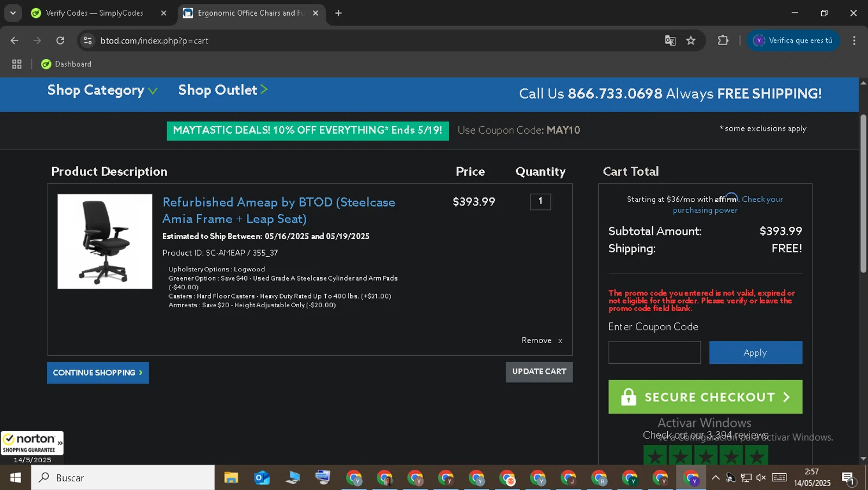This screenshot has width=868, height=490.
Task: Click the muted volume tray icon
Action: tap(761, 478)
